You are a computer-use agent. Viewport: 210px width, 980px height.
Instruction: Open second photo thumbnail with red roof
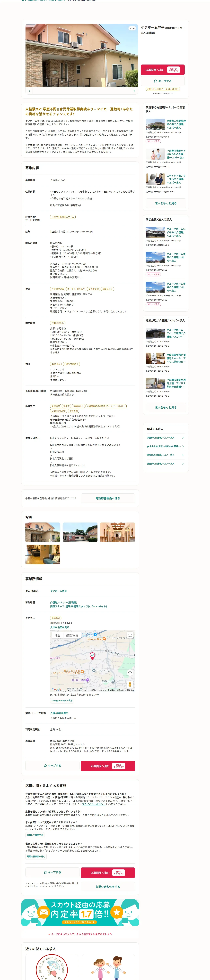(80, 532)
